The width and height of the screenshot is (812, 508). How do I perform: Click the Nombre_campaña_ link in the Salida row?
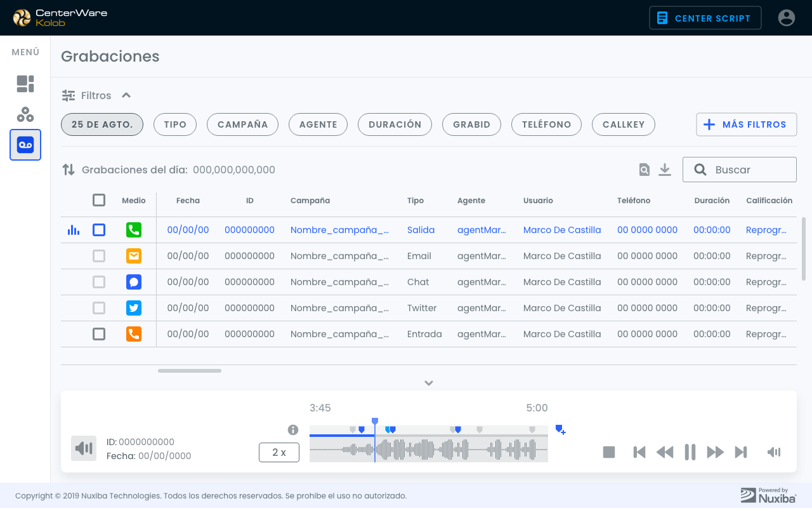pyautogui.click(x=339, y=230)
